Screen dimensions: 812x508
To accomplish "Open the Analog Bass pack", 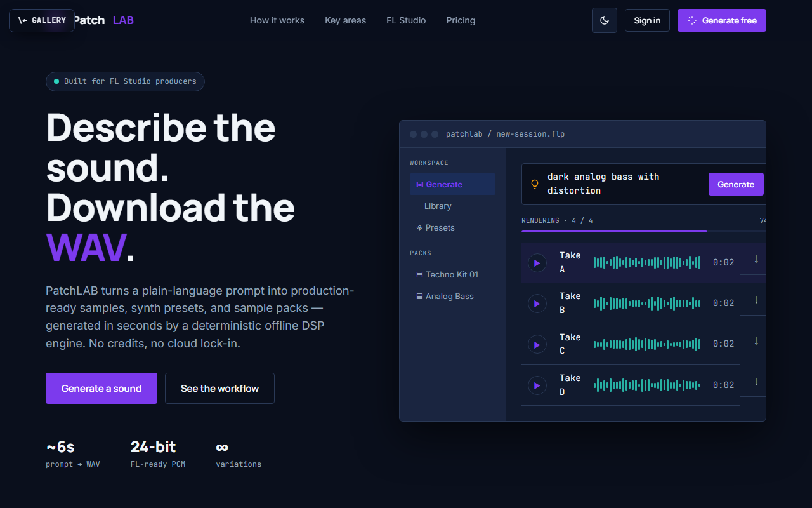I will (452, 296).
